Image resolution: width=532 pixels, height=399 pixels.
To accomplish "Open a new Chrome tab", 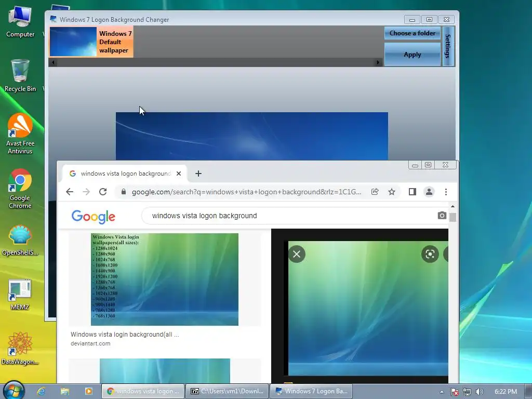I will point(198,174).
